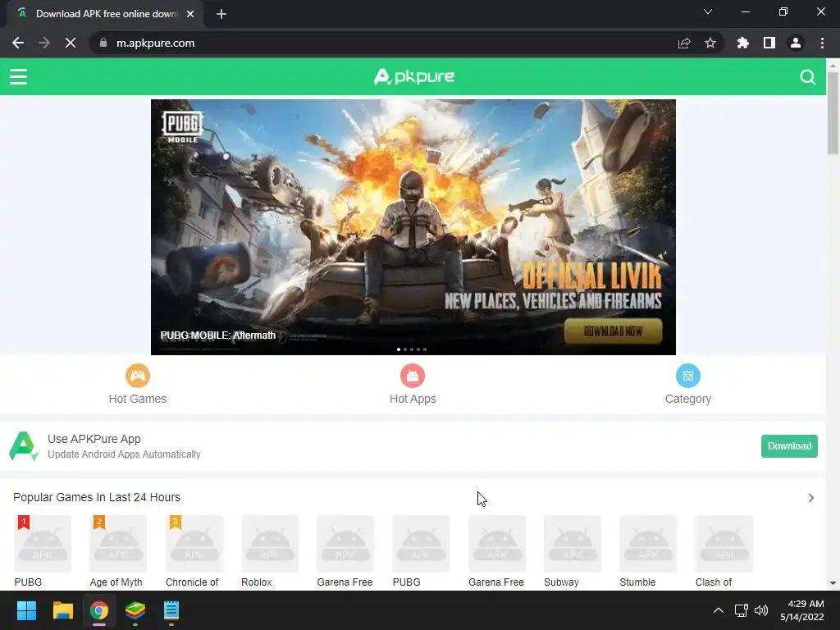This screenshot has width=840, height=630.
Task: Open the Hot Games text link
Action: coord(138,399)
